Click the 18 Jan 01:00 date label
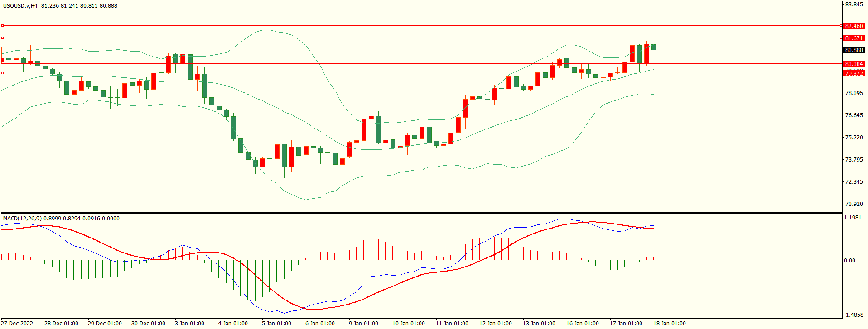The image size is (868, 329). tap(669, 324)
